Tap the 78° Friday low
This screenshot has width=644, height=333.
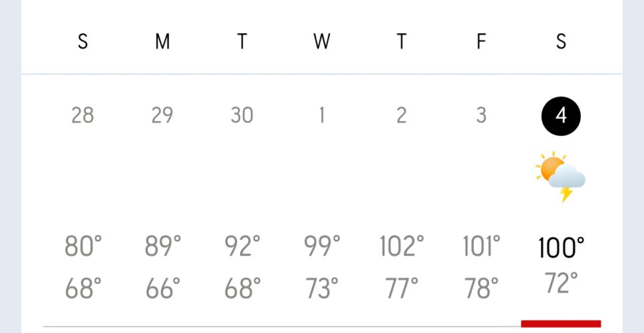482,288
